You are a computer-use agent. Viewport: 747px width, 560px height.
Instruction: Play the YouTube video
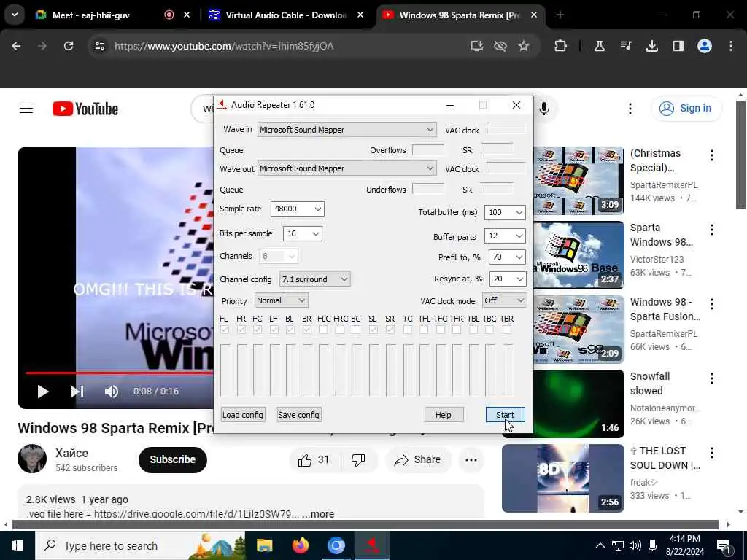[x=43, y=392]
